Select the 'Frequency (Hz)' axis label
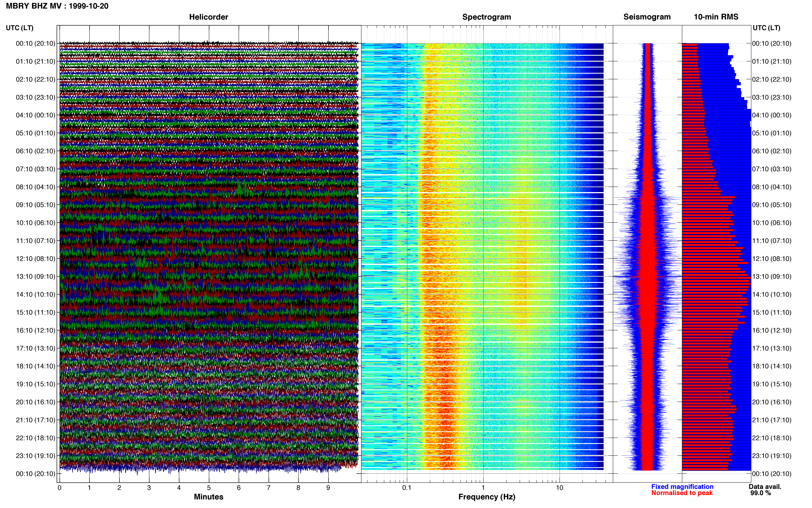 click(487, 497)
